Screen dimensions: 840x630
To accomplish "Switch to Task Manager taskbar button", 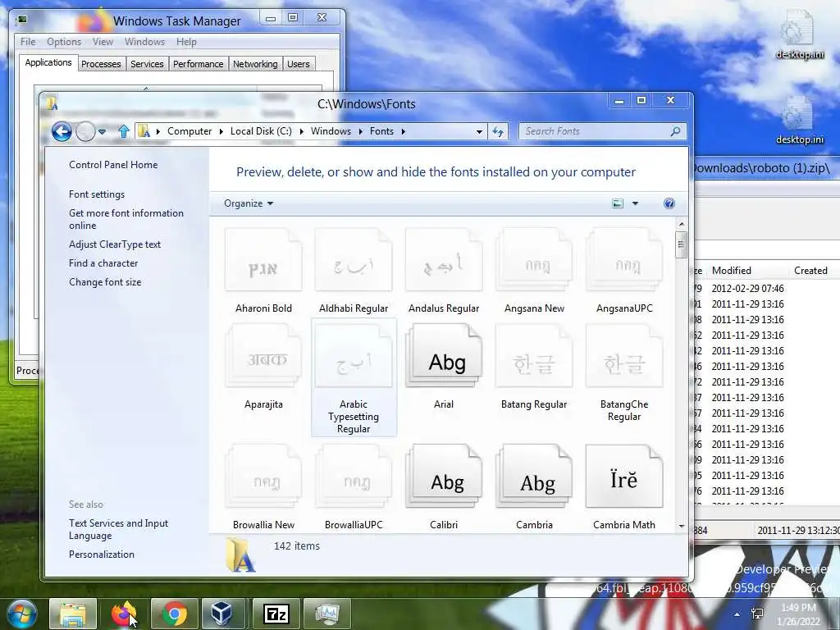I will click(327, 614).
